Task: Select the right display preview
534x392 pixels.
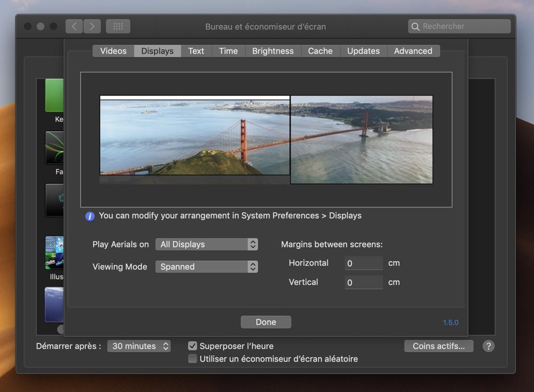Action: 362,140
